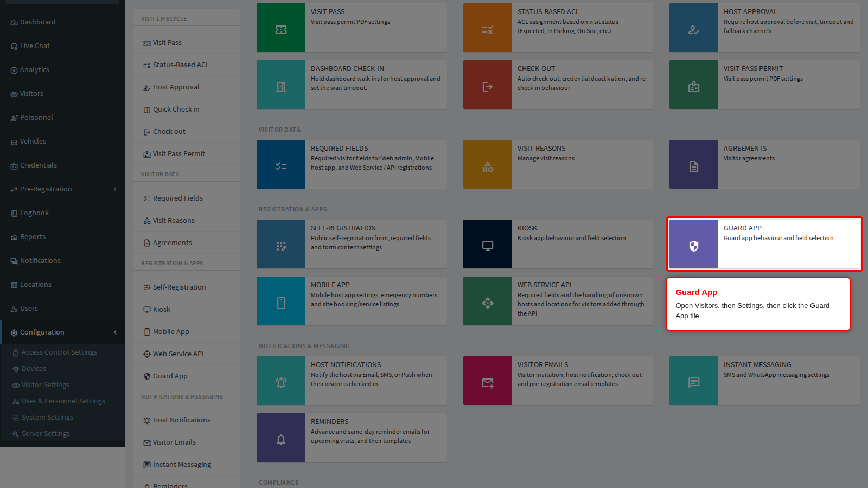Viewport: 868px width, 488px height.
Task: Go to Notifications in the sidebar
Action: click(x=62, y=261)
